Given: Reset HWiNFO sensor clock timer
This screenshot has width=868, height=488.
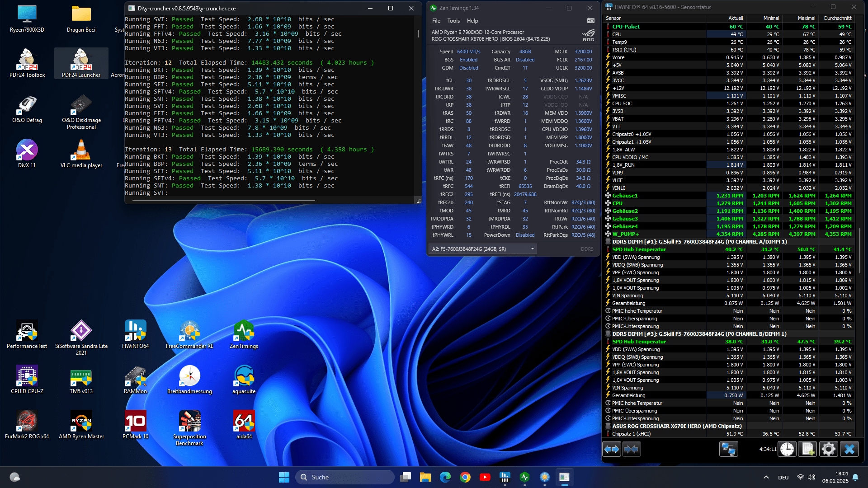Looking at the screenshot, I should click(x=787, y=449).
